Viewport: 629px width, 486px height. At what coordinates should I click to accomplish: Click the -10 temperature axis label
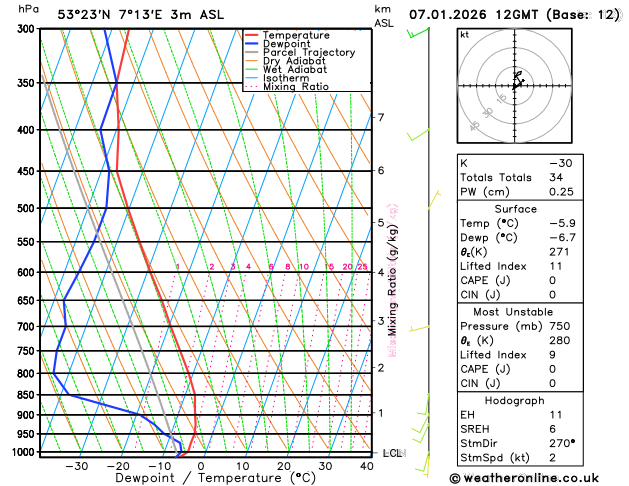[x=160, y=466]
